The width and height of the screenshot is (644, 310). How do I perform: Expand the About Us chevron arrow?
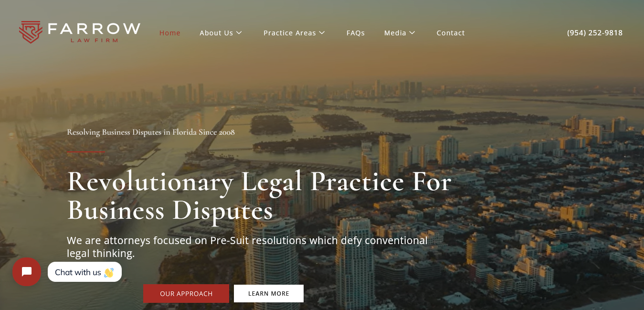click(x=239, y=32)
